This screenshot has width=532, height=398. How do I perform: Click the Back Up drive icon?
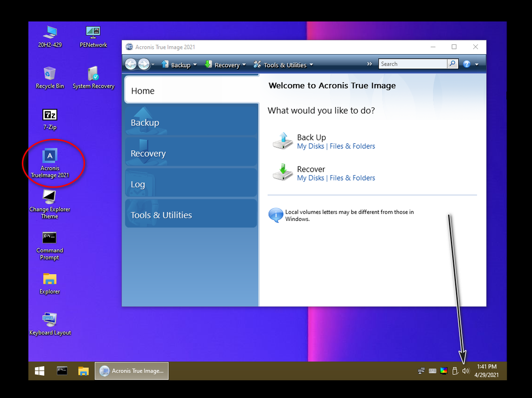(x=283, y=141)
